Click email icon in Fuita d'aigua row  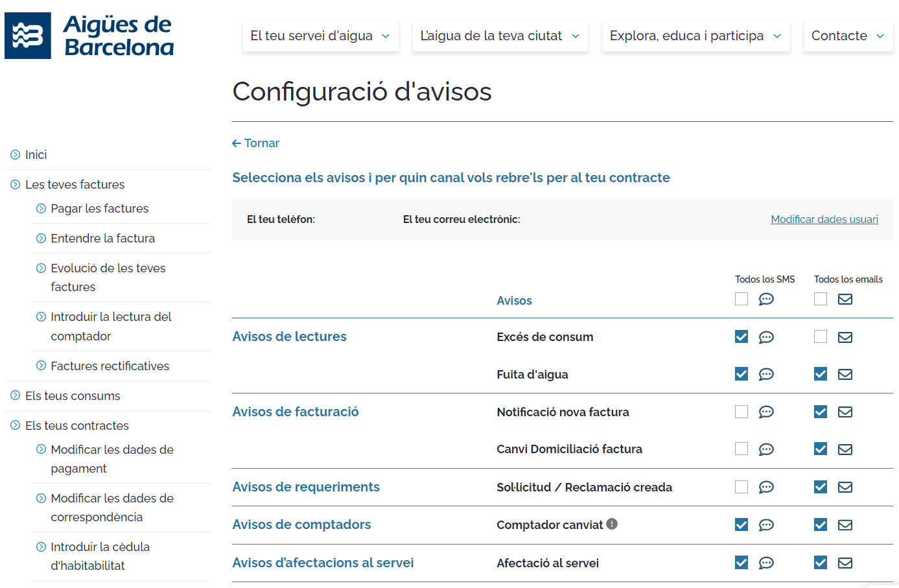pos(845,375)
